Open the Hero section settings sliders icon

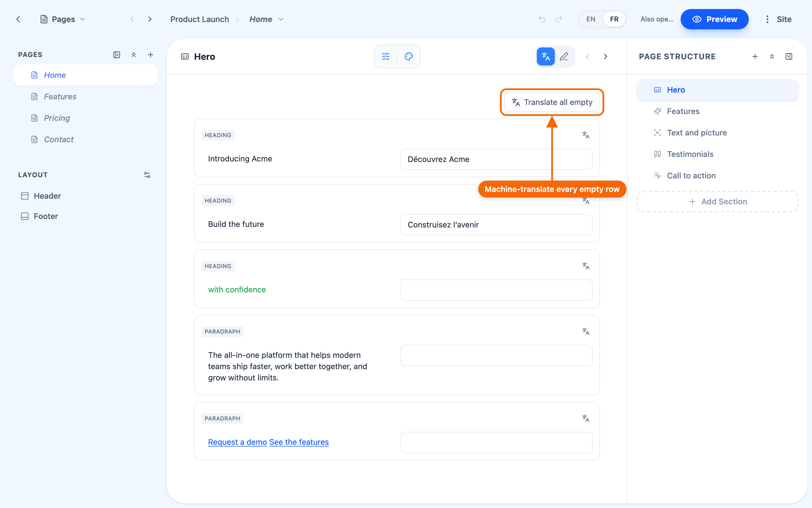point(386,56)
